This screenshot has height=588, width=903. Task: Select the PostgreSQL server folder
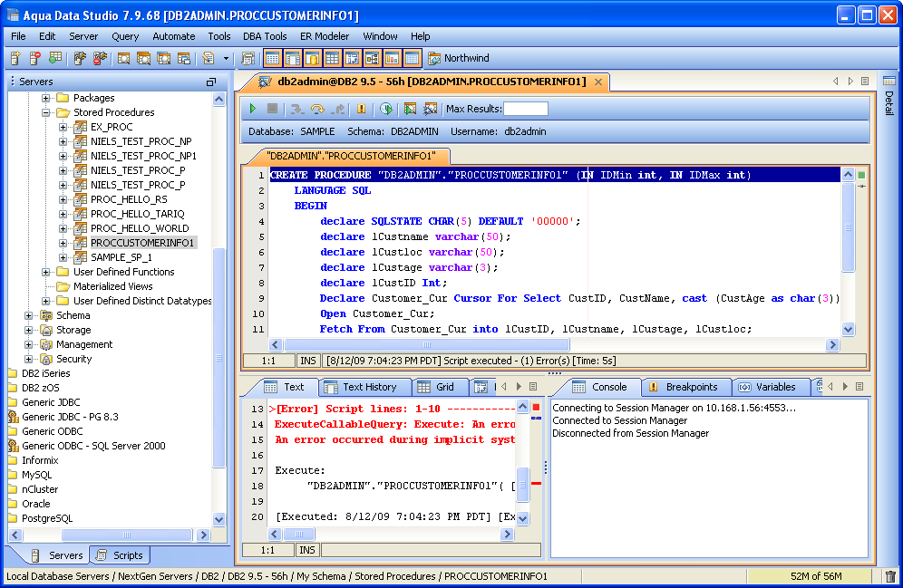coord(46,518)
